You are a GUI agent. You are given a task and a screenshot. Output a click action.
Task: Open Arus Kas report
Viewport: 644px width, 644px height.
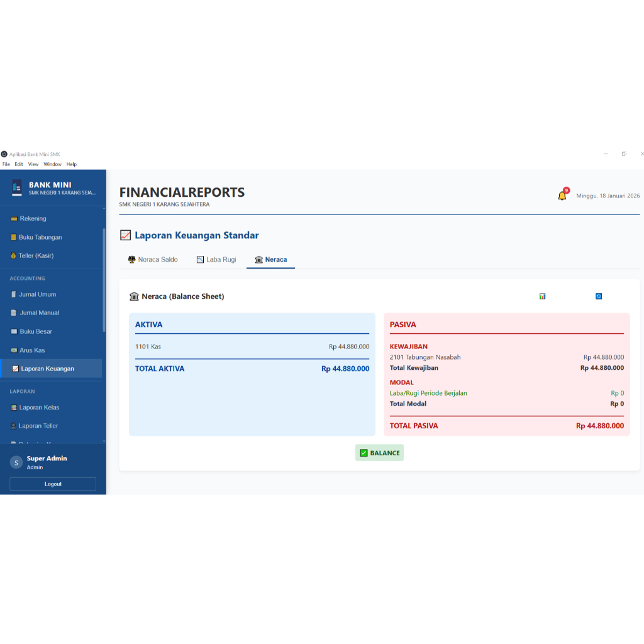(x=51, y=350)
